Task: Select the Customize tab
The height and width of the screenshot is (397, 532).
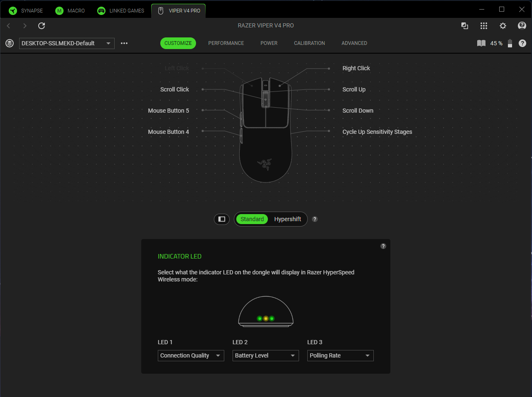Action: [x=178, y=43]
